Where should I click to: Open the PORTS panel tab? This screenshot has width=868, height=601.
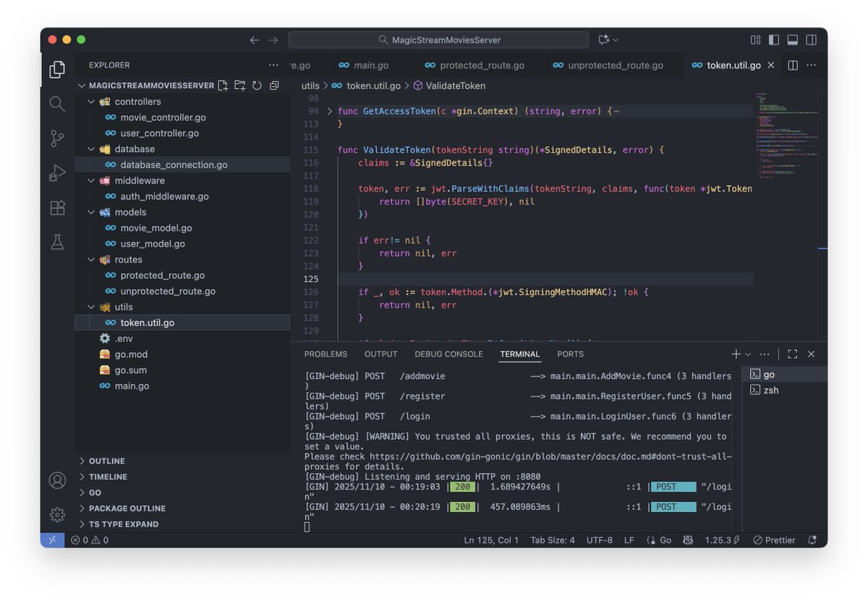(x=570, y=354)
